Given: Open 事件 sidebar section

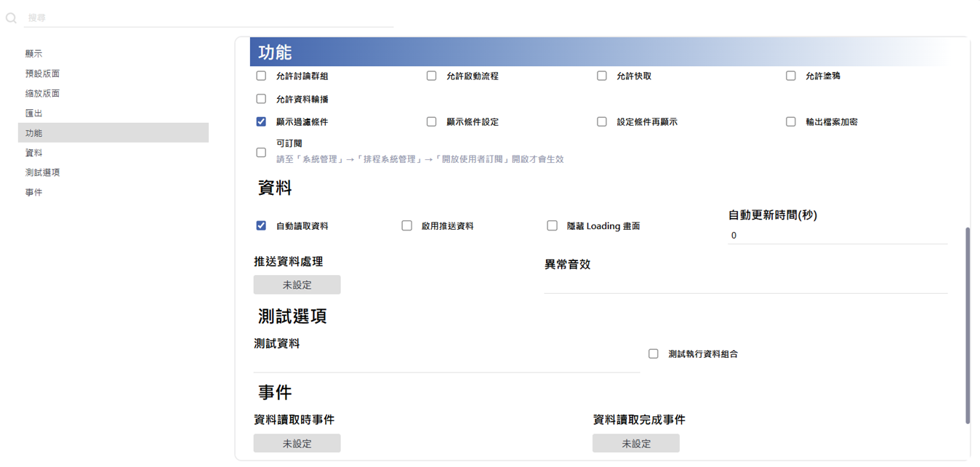Looking at the screenshot, I should point(34,193).
